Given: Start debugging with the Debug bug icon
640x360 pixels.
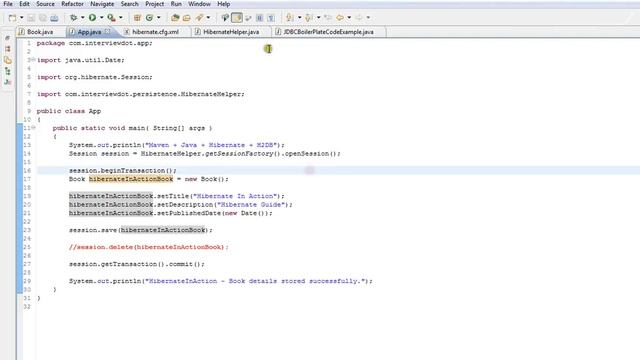Looking at the screenshot, I should [x=73, y=18].
